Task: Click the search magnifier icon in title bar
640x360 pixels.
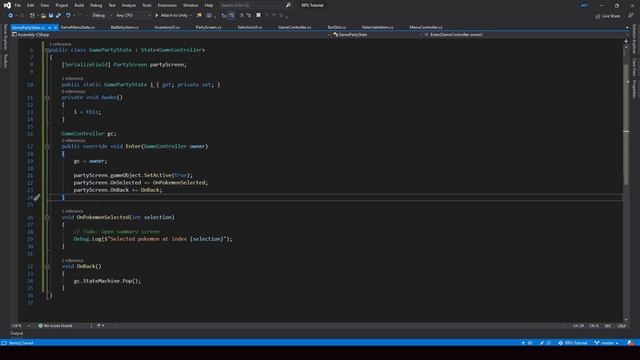Action: (x=288, y=5)
